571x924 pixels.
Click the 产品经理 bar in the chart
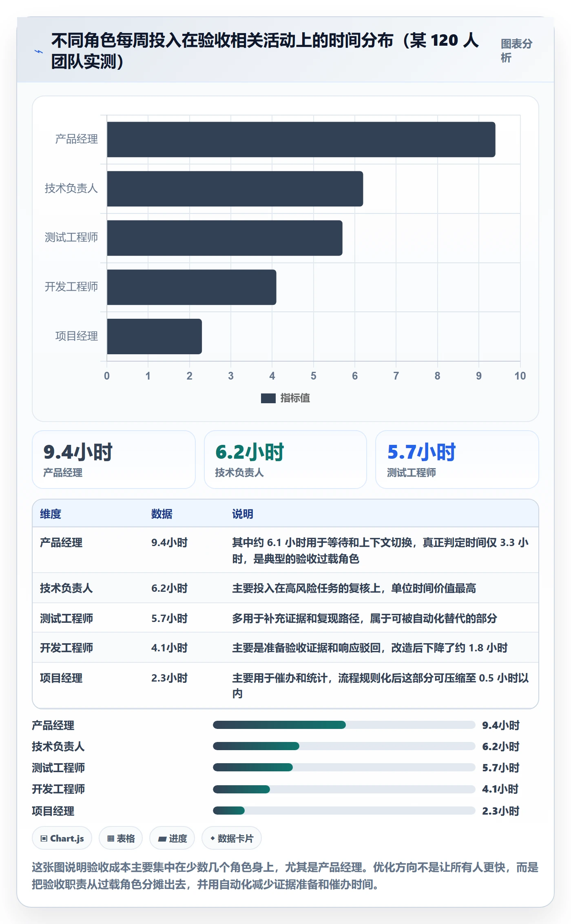pyautogui.click(x=301, y=140)
